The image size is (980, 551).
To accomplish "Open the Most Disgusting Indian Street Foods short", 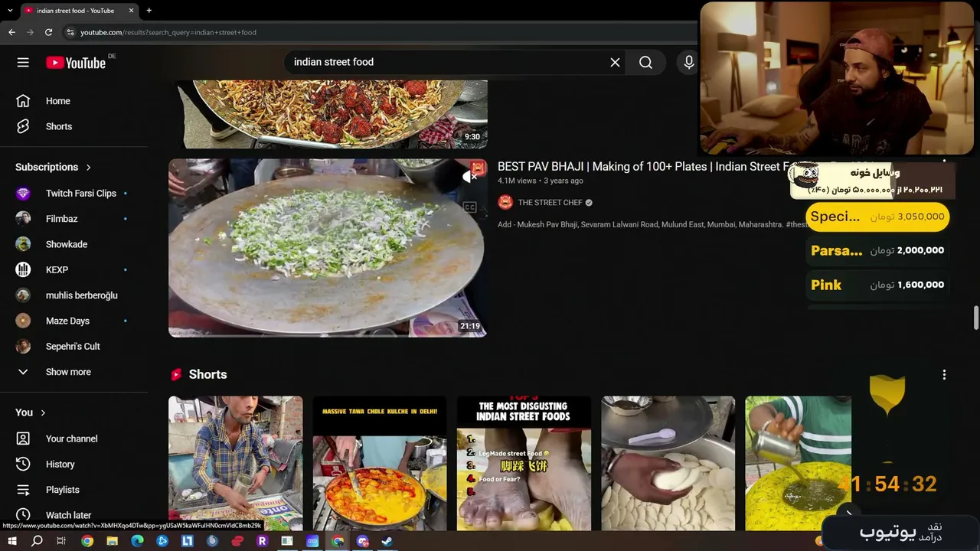I will click(524, 464).
